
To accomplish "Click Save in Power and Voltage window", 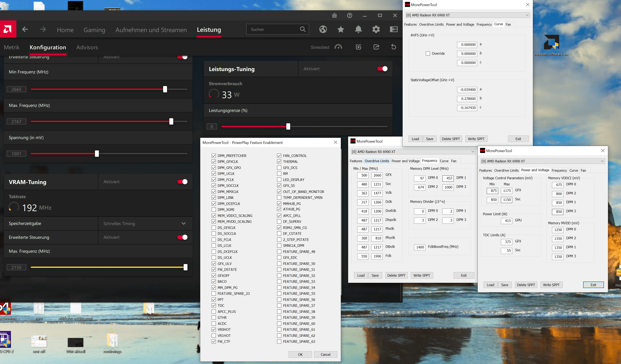I will (504, 285).
